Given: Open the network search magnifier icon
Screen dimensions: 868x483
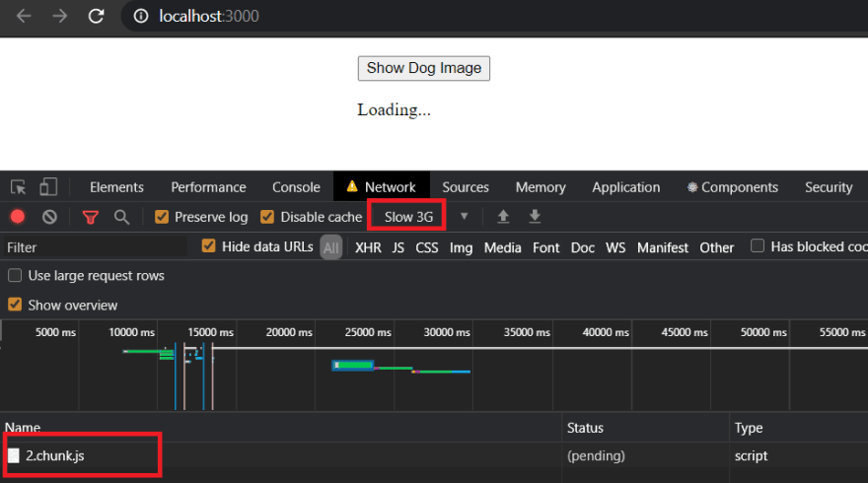Looking at the screenshot, I should (x=121, y=217).
